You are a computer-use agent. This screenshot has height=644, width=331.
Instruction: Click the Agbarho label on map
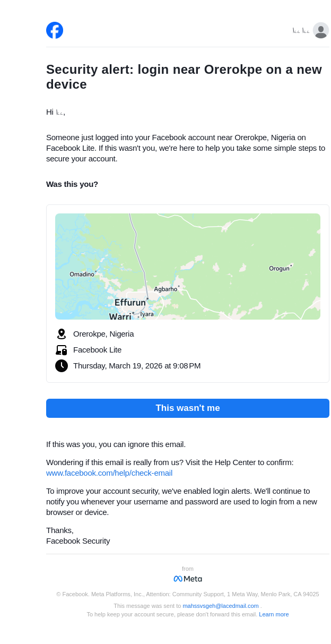(165, 289)
